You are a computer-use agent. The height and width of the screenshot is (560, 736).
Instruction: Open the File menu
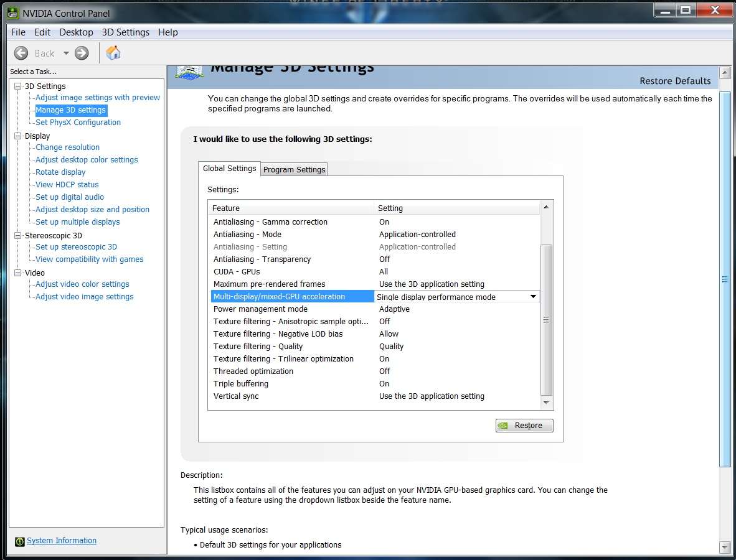[x=18, y=32]
